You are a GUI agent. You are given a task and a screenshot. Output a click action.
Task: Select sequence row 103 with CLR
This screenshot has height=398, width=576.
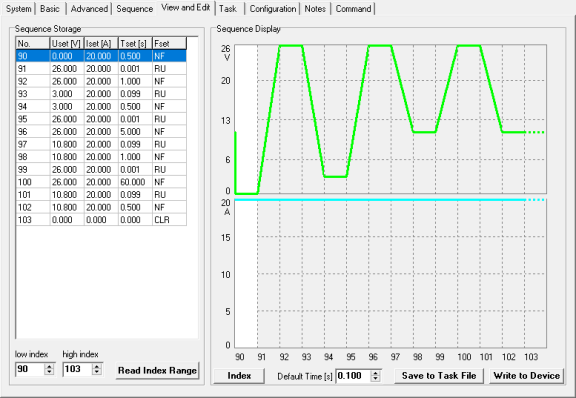pyautogui.click(x=101, y=220)
